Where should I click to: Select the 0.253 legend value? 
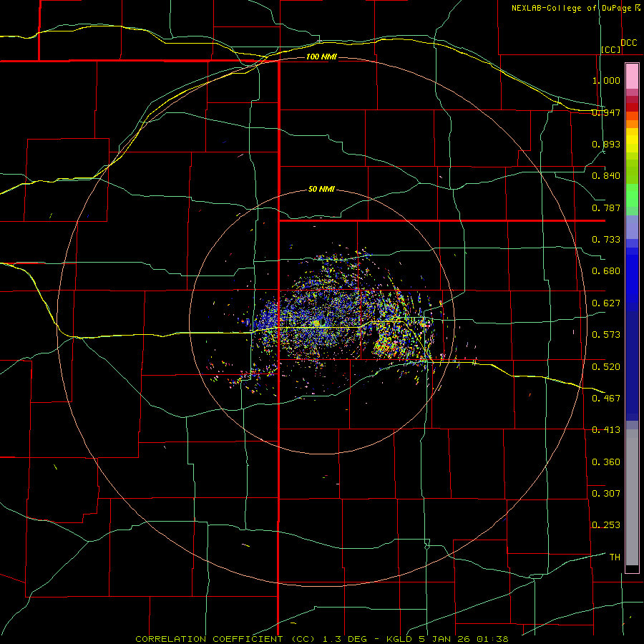coord(606,525)
